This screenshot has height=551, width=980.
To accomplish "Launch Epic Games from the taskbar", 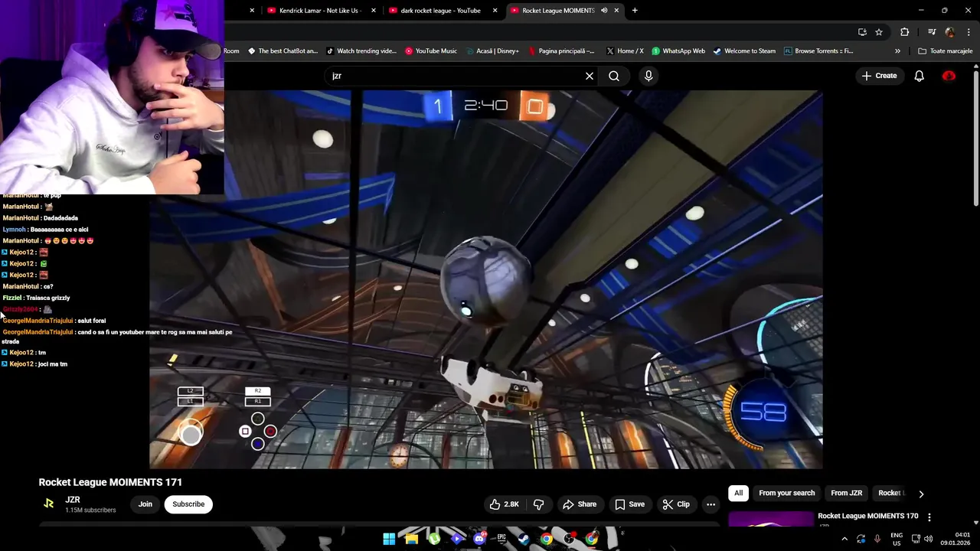I will coord(501,539).
